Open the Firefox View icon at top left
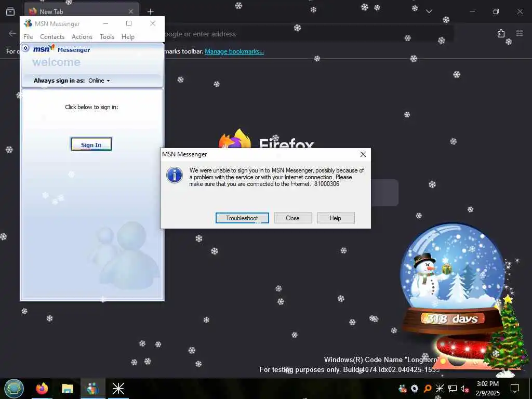Image resolution: width=532 pixels, height=399 pixels. pos(10,11)
